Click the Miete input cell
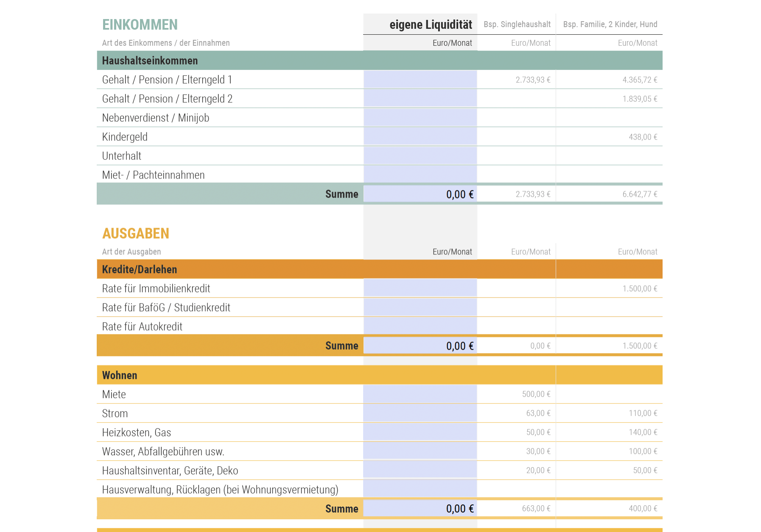Image resolution: width=761 pixels, height=532 pixels. point(420,394)
